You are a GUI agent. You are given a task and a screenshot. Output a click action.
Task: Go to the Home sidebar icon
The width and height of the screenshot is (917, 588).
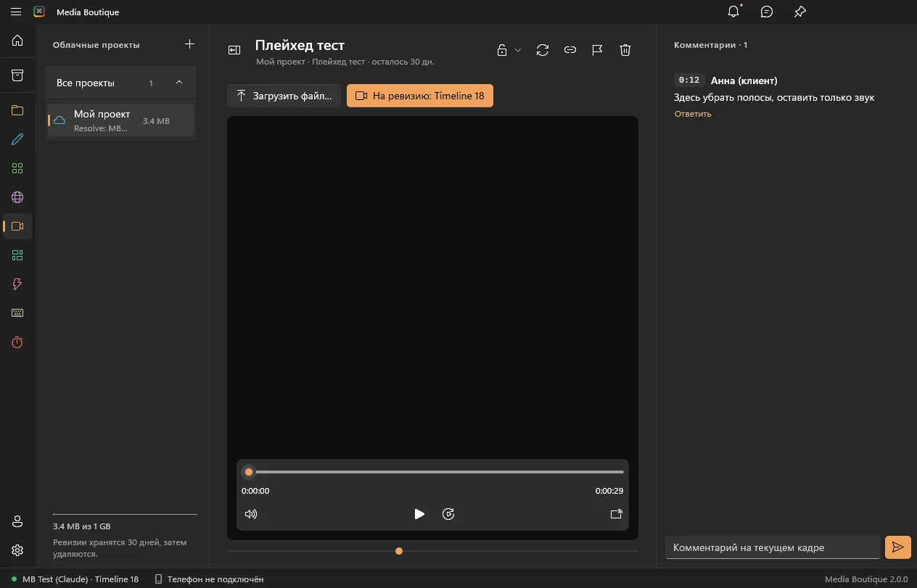[x=17, y=41]
